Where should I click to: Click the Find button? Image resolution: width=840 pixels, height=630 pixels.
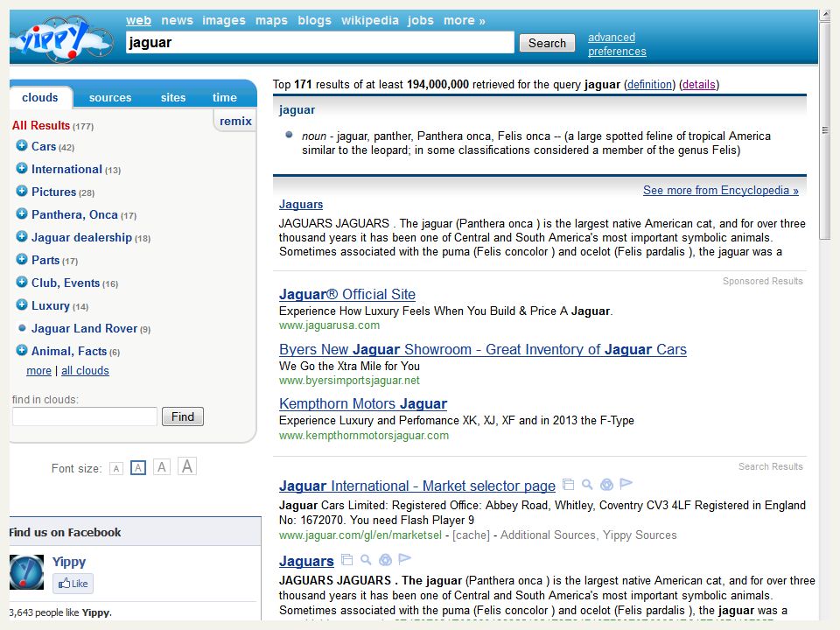183,416
